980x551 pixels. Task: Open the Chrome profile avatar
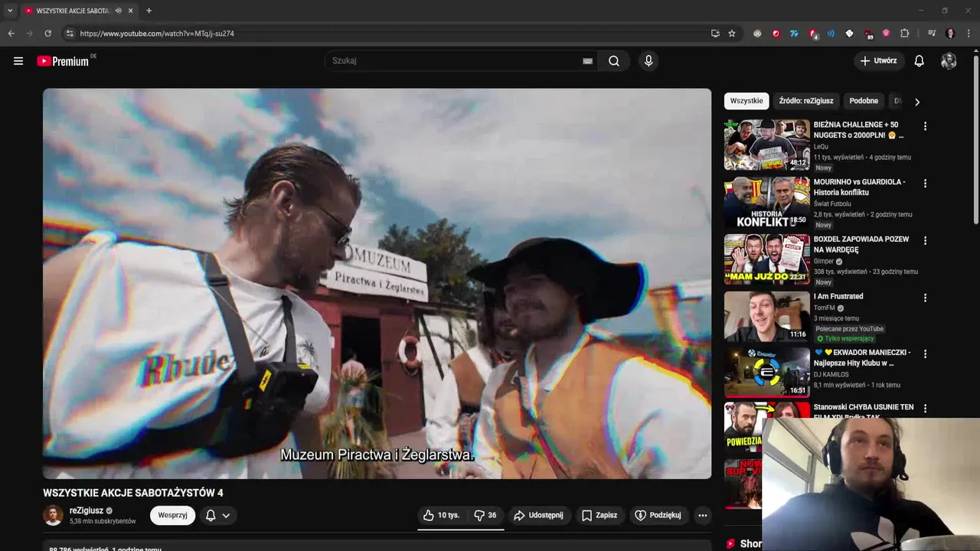click(950, 34)
